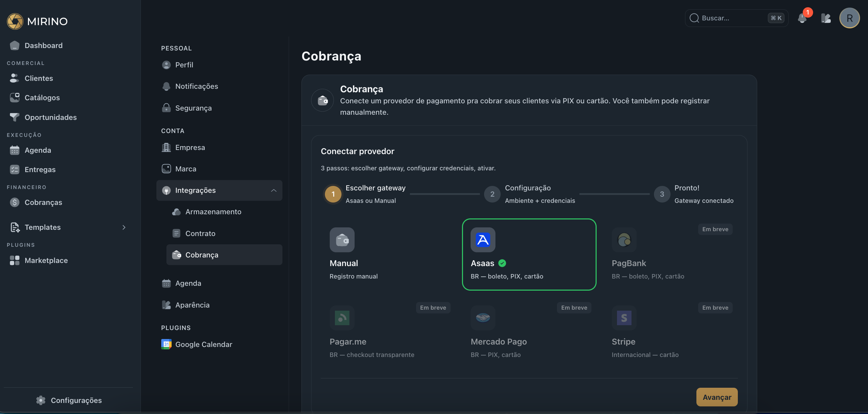The image size is (868, 414).
Task: Click the Cobranças dollar icon
Action: (x=15, y=203)
